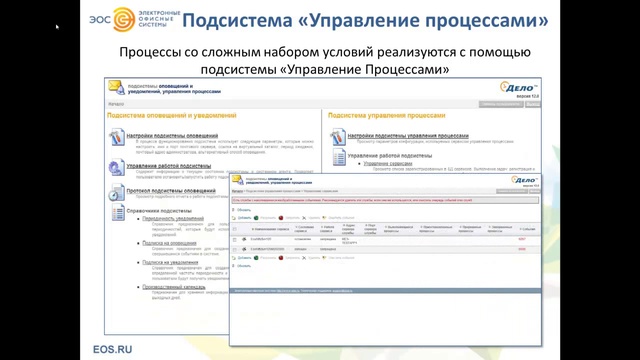Open Управление сервисами link in the back window
Image resolution: width=640 pixels, height=360 pixels.
click(388, 163)
